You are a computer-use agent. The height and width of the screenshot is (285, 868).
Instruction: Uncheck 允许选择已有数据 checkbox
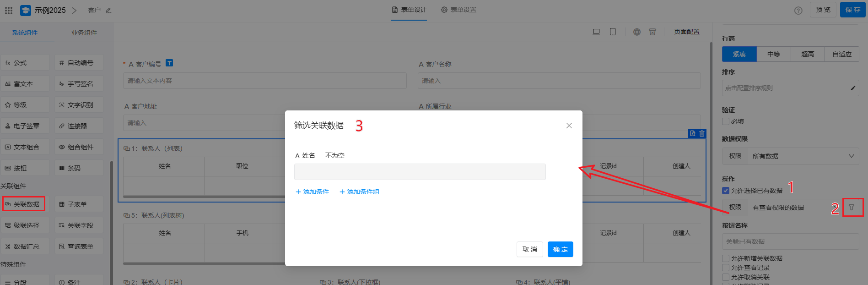[x=726, y=191]
